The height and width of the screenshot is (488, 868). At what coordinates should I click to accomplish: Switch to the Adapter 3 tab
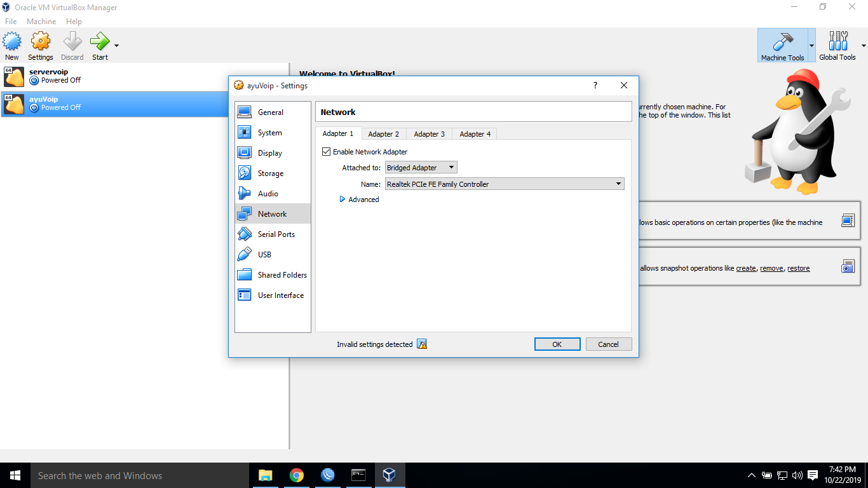(430, 134)
